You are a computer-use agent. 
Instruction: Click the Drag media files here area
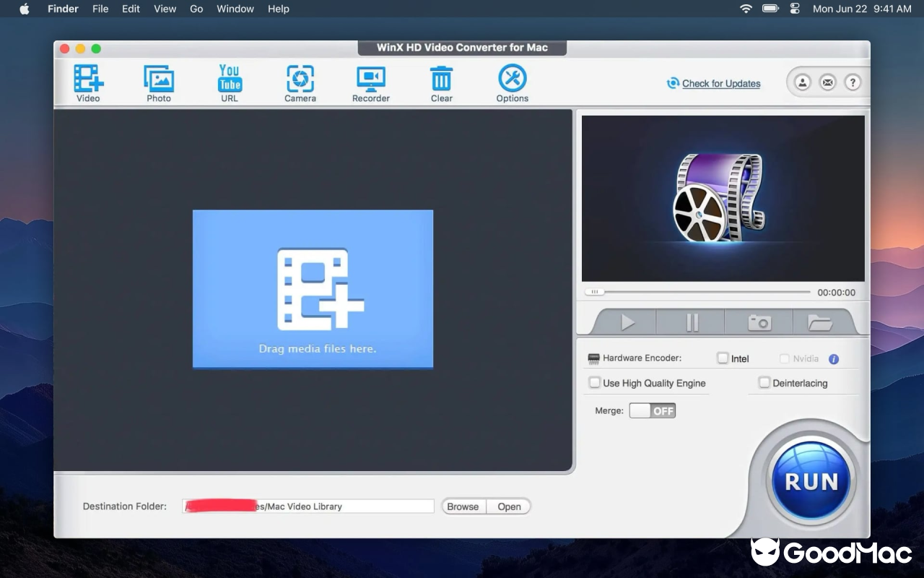click(313, 289)
